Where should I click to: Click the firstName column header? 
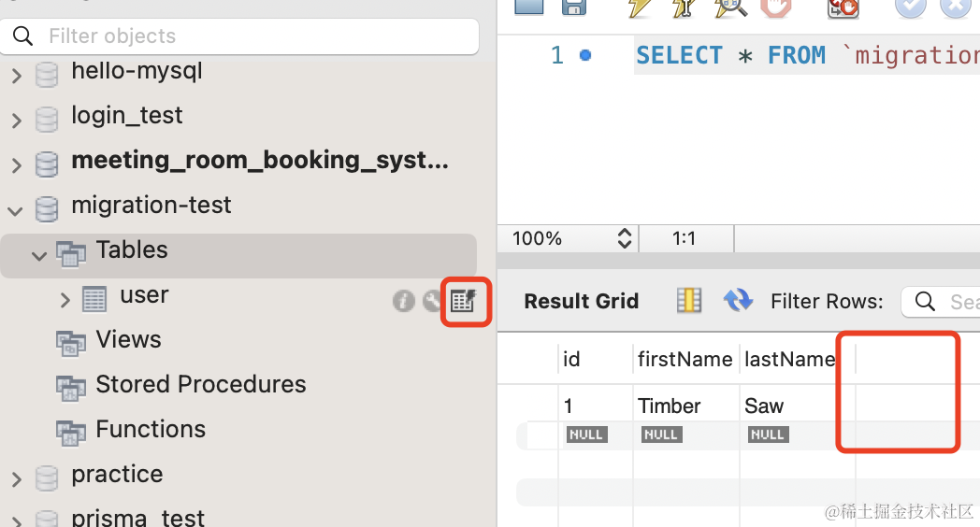tap(685, 359)
